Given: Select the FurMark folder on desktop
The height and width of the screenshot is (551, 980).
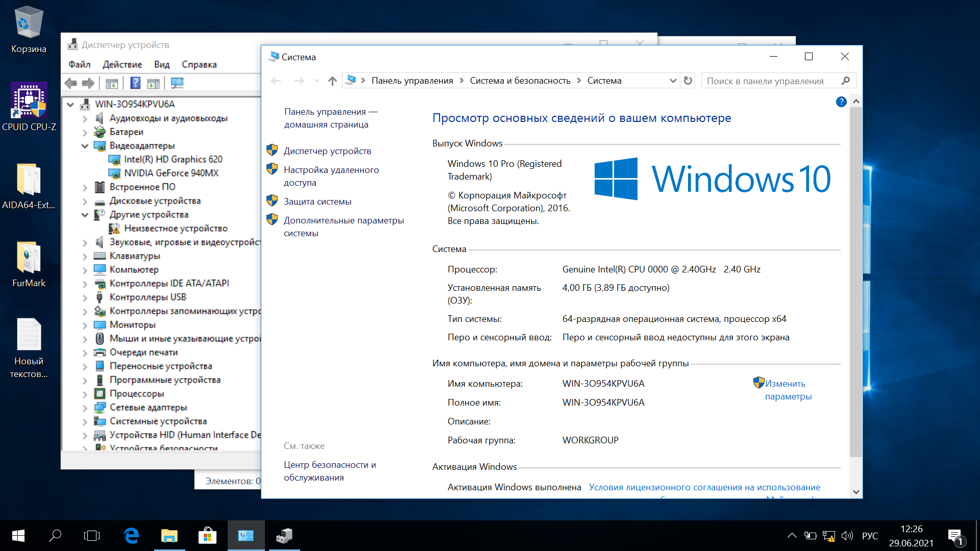Looking at the screenshot, I should pos(29,264).
